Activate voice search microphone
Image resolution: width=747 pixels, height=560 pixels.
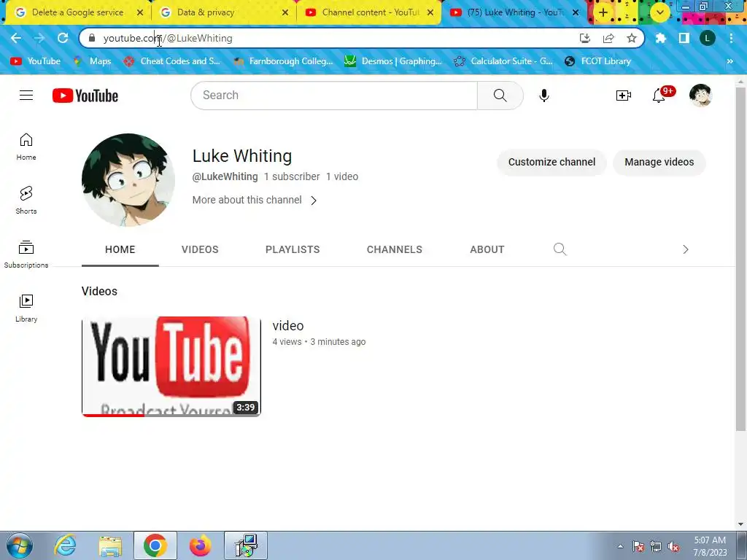click(x=543, y=96)
